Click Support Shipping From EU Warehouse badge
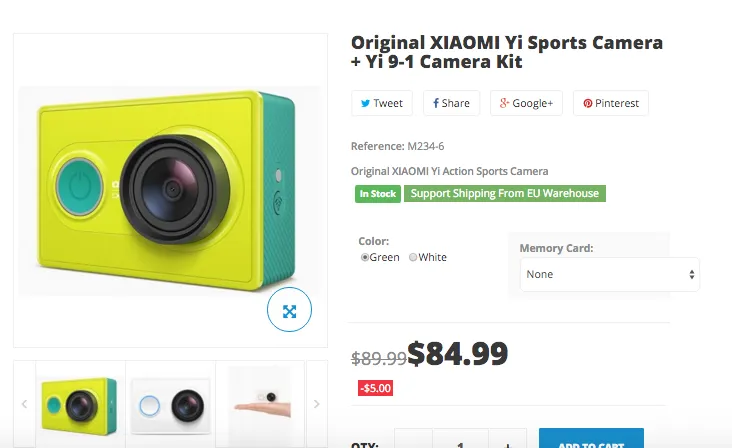Viewport: 732px width, 448px height. click(x=505, y=193)
